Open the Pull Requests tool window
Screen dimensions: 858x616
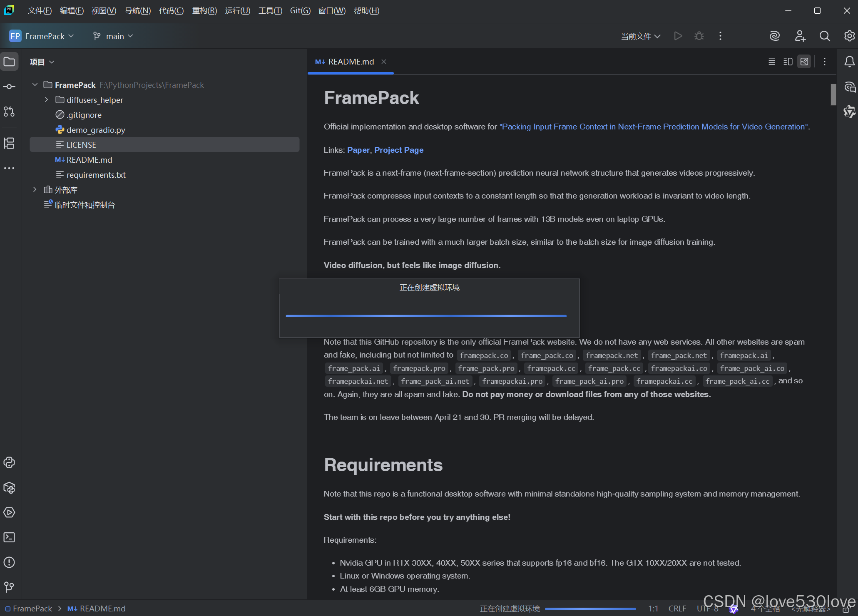pyautogui.click(x=9, y=112)
